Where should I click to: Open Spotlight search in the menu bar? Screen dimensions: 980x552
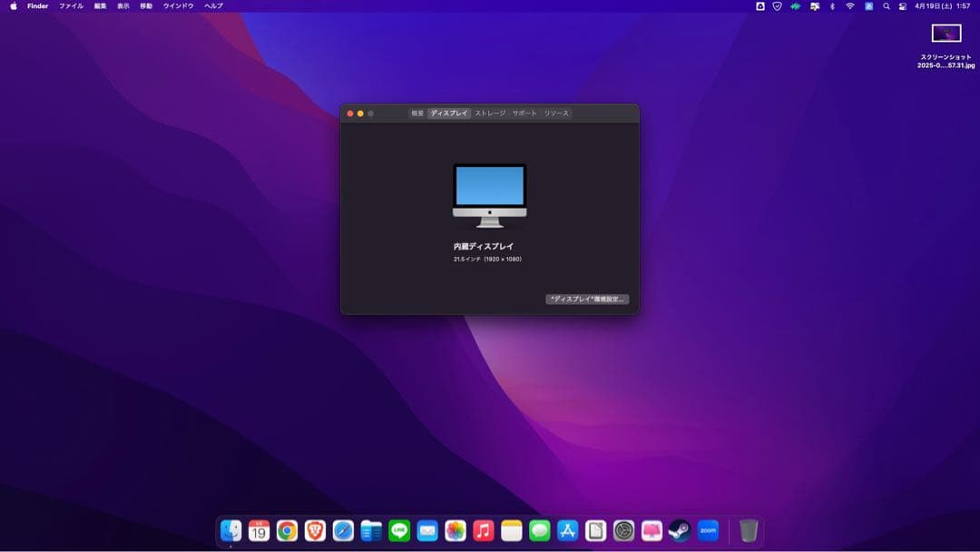click(x=887, y=6)
